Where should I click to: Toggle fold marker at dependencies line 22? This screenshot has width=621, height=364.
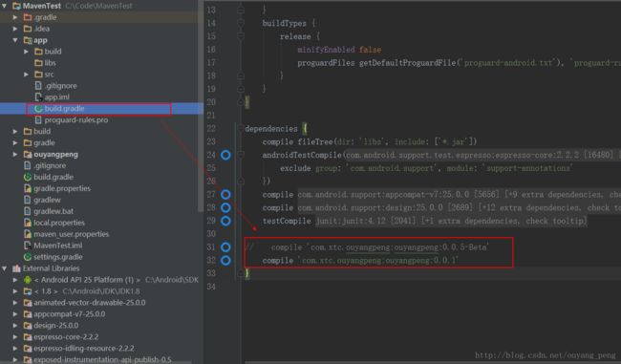pyautogui.click(x=241, y=128)
